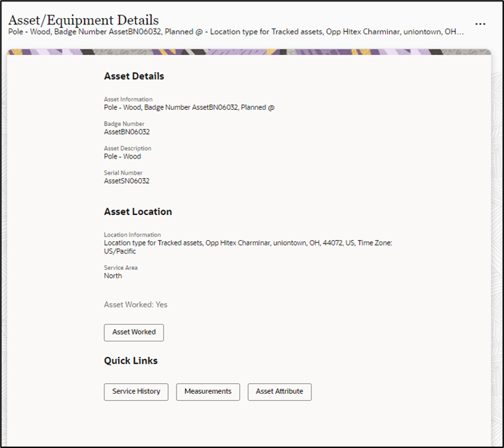504x448 pixels.
Task: Open Service History quick link
Action: pyautogui.click(x=136, y=392)
